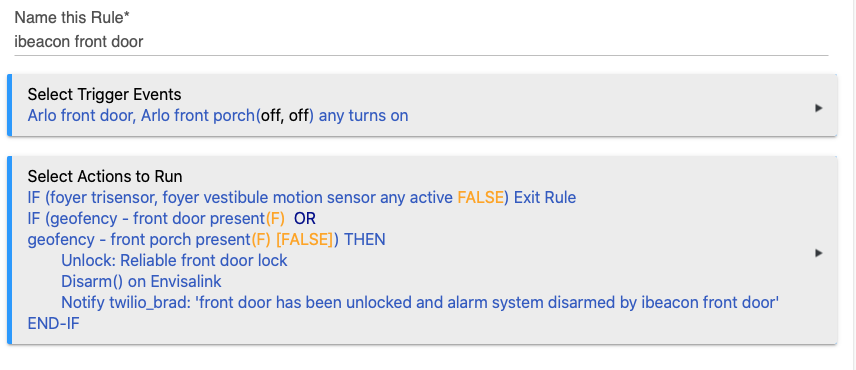Open the Select Actions to Run heading
This screenshot has height=370, width=856.
105,177
